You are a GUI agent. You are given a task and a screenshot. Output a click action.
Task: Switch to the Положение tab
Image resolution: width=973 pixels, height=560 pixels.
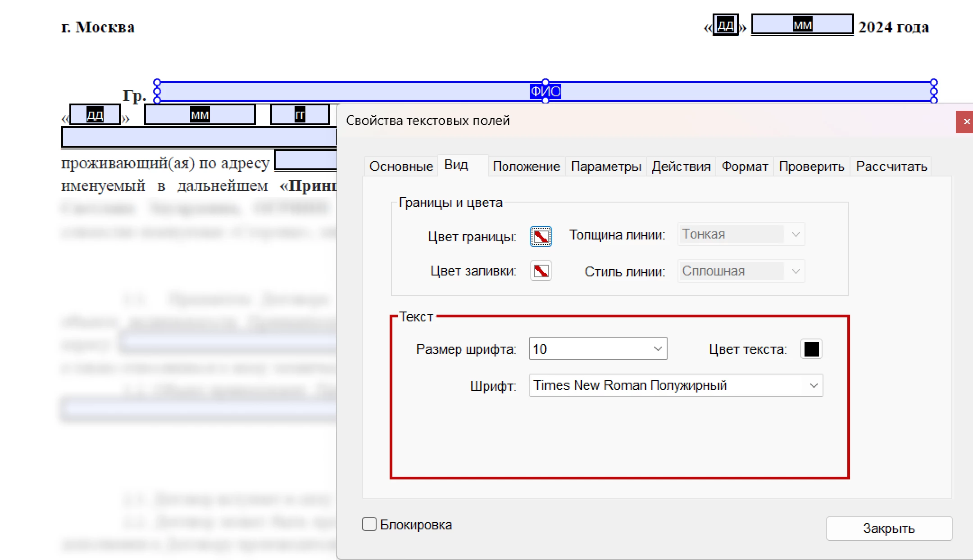pos(526,167)
